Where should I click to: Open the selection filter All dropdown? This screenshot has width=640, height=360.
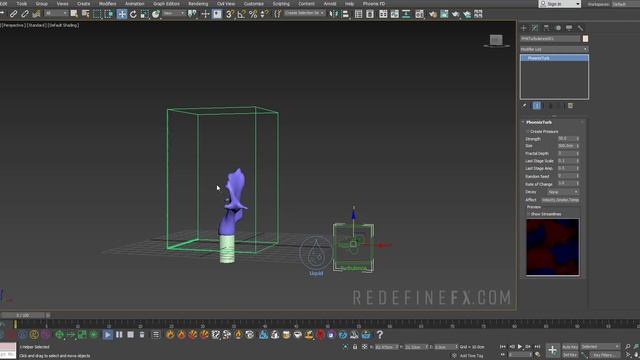(x=56, y=13)
